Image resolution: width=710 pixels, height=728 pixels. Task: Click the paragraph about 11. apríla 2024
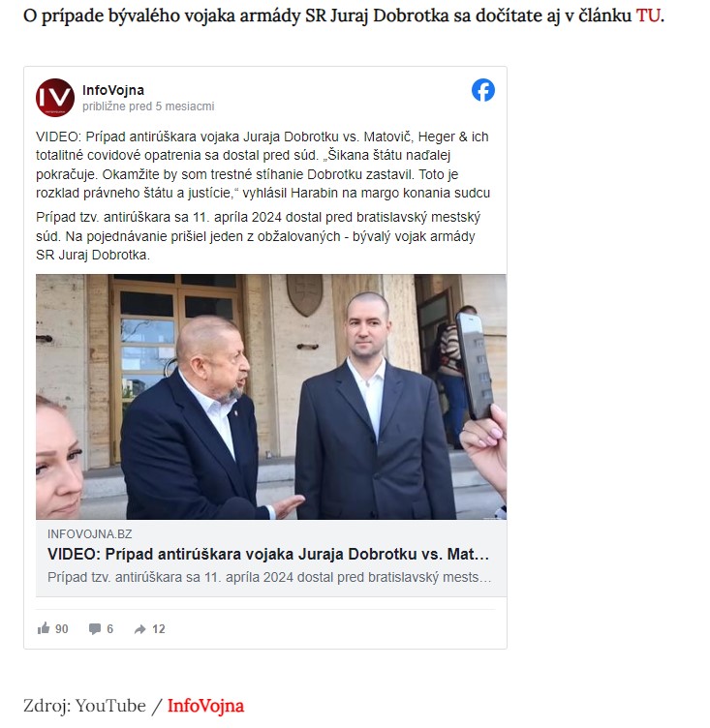point(259,236)
